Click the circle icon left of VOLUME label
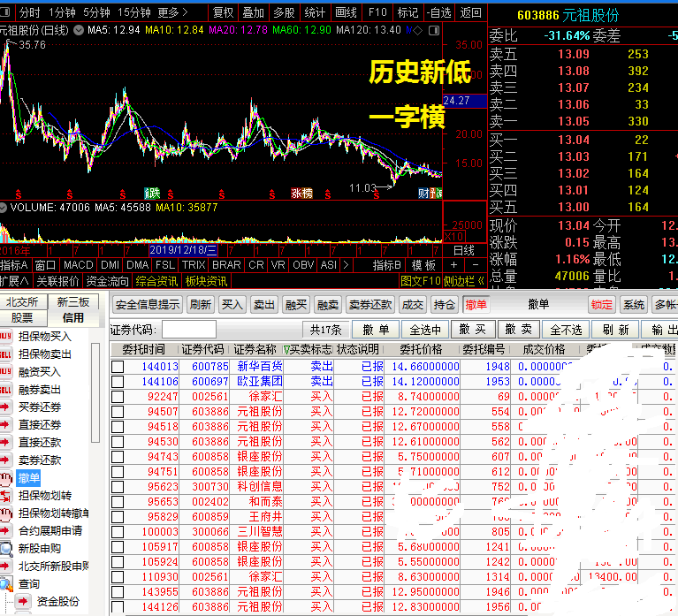The height and width of the screenshot is (616, 678). point(3,208)
